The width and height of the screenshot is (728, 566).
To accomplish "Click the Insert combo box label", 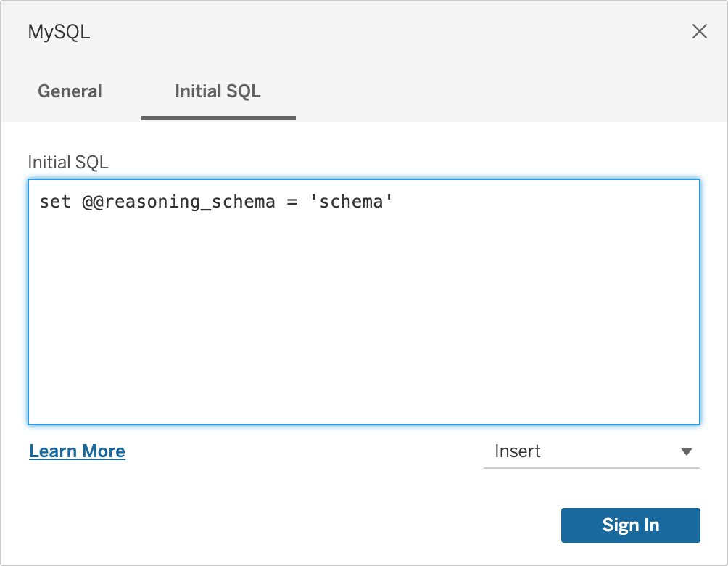I will (518, 451).
